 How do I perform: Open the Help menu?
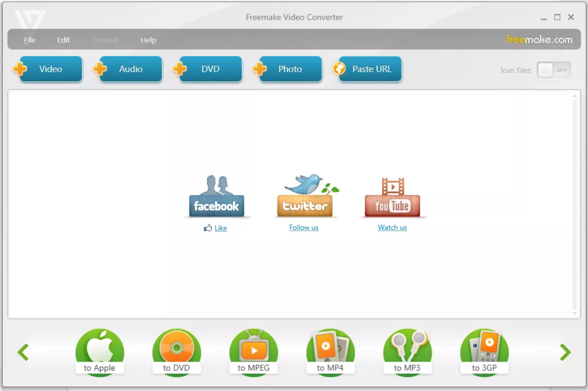(148, 40)
